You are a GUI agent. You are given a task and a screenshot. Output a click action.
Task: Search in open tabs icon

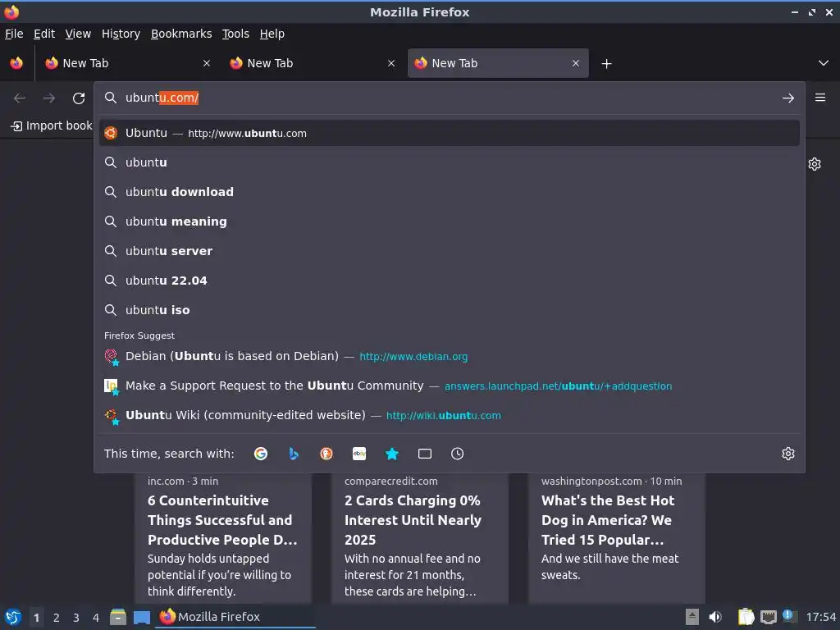pyautogui.click(x=425, y=454)
